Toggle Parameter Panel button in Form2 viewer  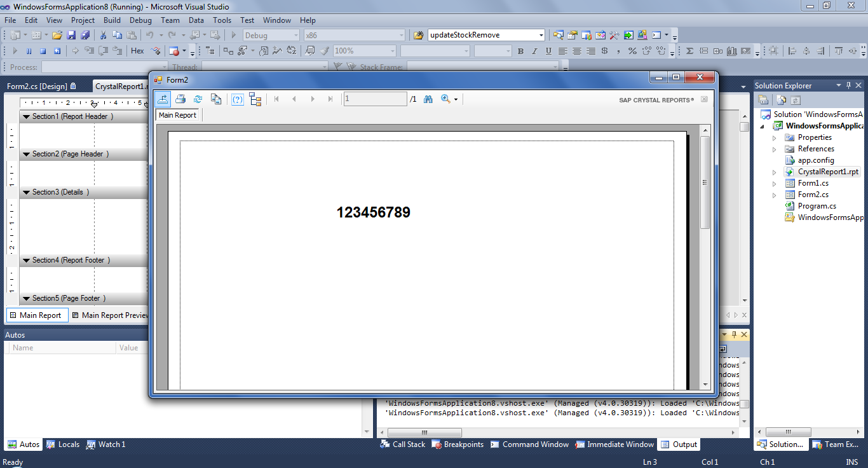click(238, 99)
